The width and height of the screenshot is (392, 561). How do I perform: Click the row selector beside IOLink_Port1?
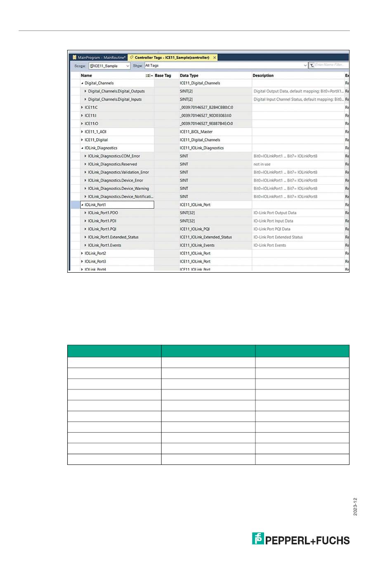pyautogui.click(x=75, y=205)
